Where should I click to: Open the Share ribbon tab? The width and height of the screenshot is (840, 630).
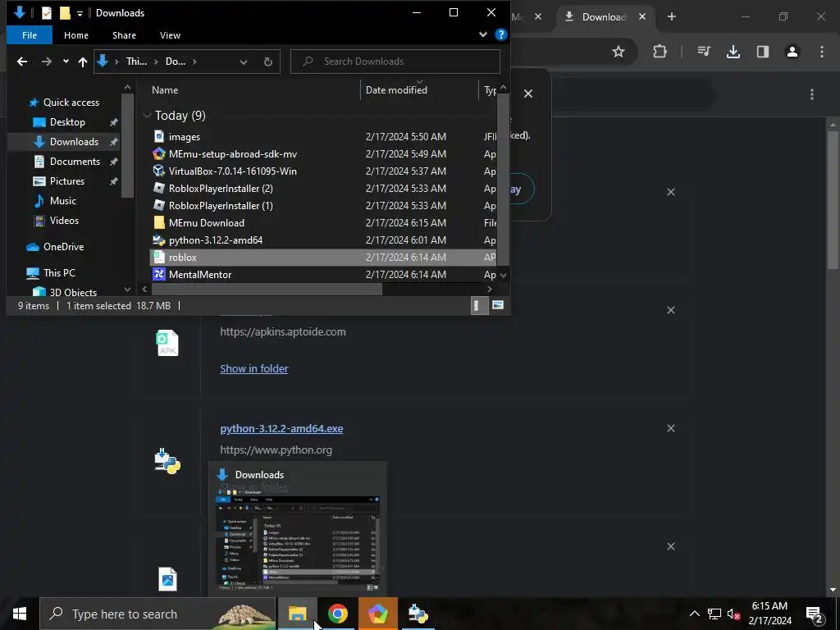coord(124,35)
